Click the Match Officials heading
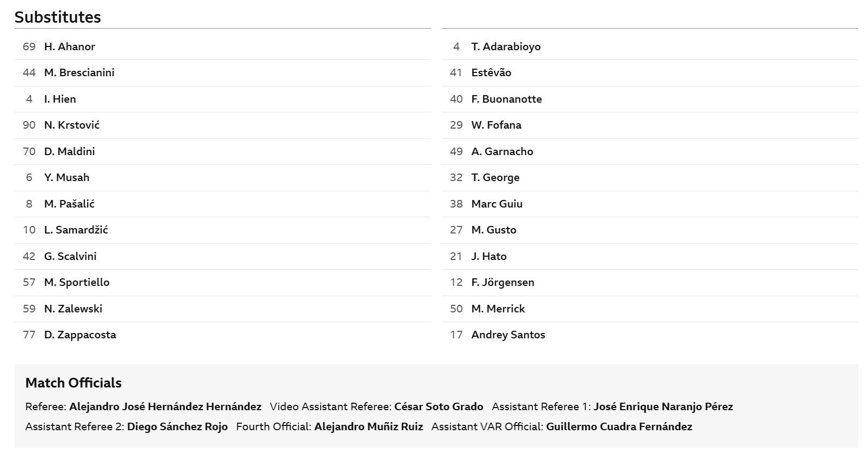Screen dimensions: 868x454 [x=74, y=383]
